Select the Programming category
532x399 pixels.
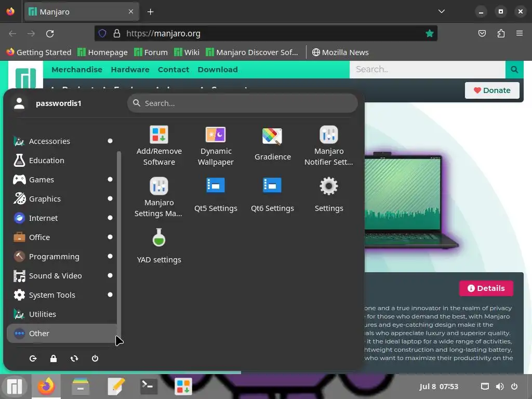click(62, 257)
